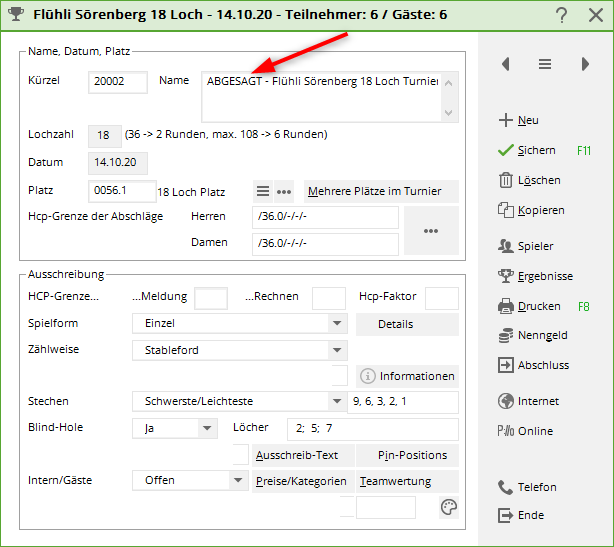Toggle checkbox below Teamwertung button
Image resolution: width=614 pixels, height=547 pixels.
[346, 507]
